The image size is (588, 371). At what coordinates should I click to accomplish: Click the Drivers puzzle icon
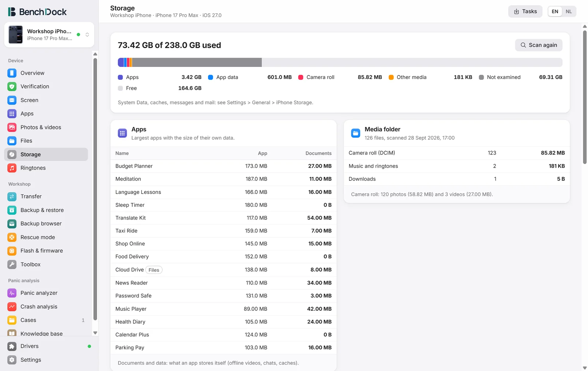coord(12,346)
